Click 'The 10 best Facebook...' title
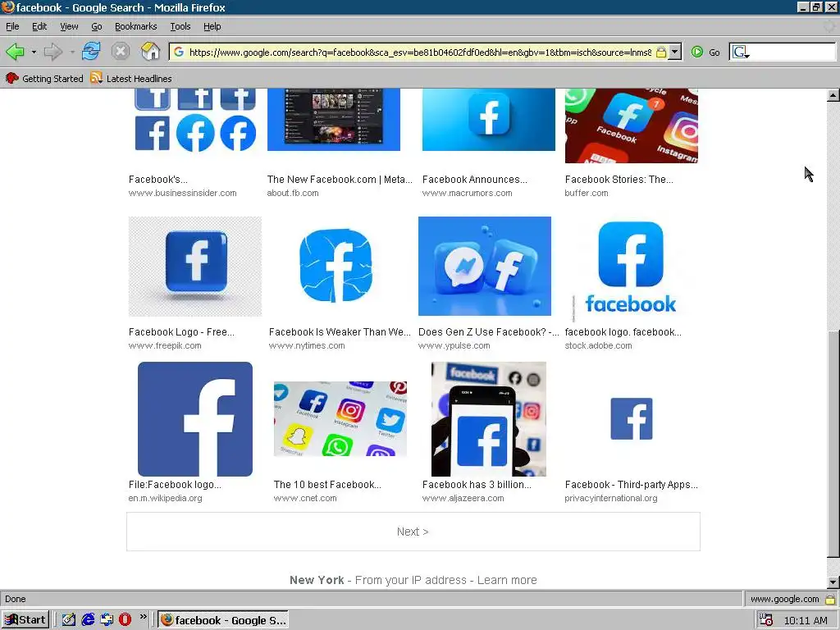The image size is (840, 630). 327,485
